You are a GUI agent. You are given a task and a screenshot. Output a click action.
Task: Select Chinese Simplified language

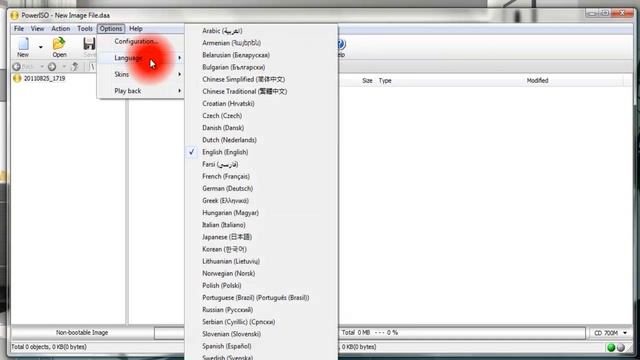point(261,79)
